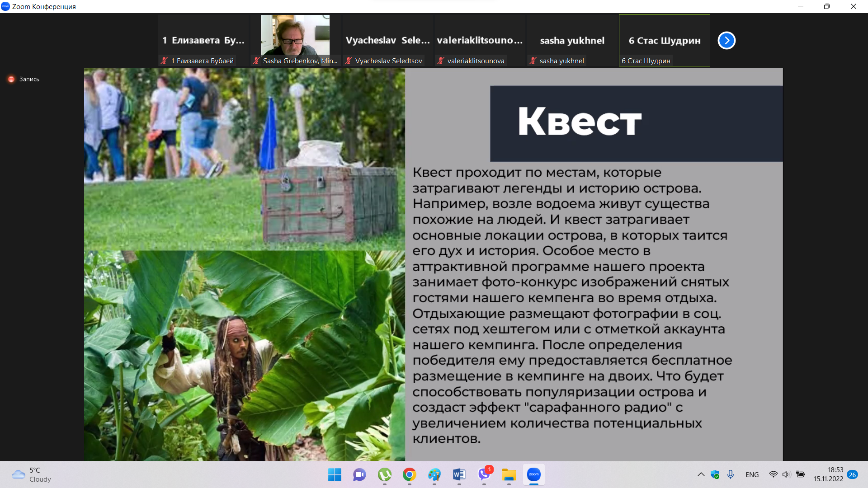Viewport: 868px width, 488px height.
Task: Click the treasure chest photo on the slide
Action: tap(245, 159)
